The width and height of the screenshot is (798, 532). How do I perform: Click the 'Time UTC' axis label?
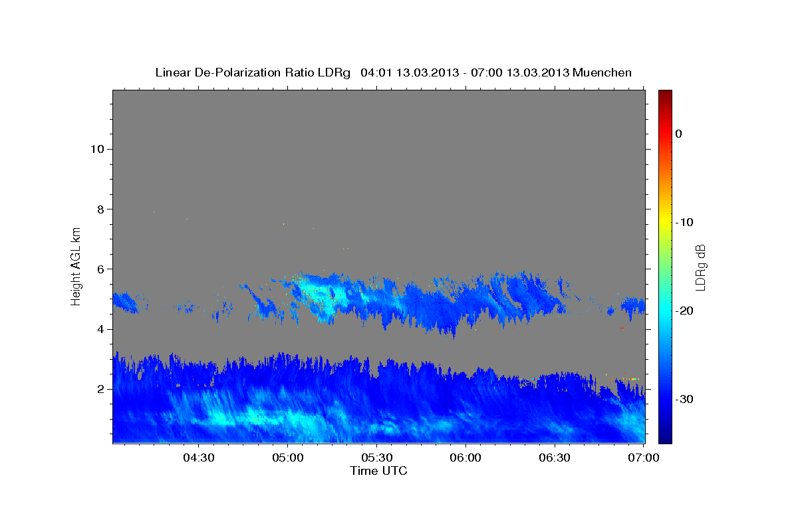point(378,471)
